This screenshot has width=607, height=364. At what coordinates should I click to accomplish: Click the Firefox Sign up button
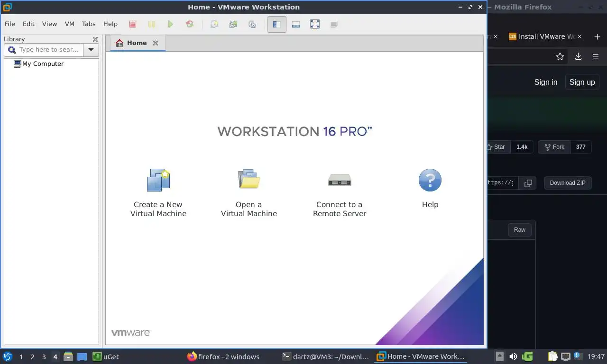click(582, 82)
